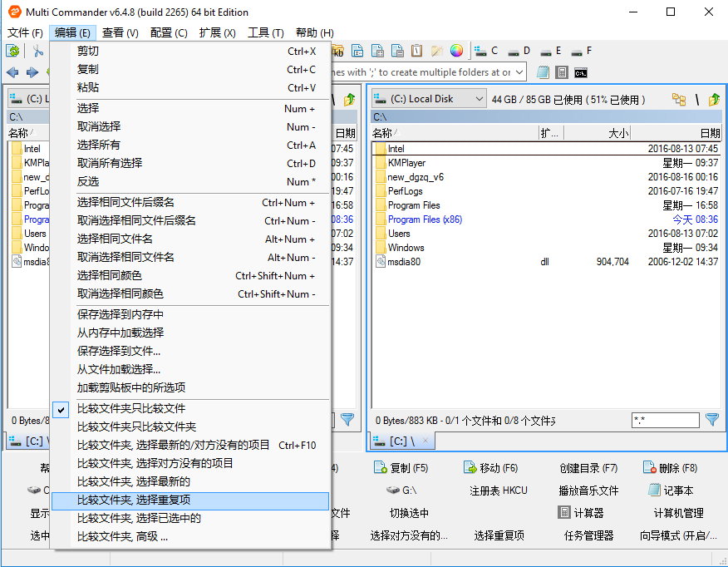Launch the command prompt icon
The width and height of the screenshot is (728, 567).
(x=581, y=73)
